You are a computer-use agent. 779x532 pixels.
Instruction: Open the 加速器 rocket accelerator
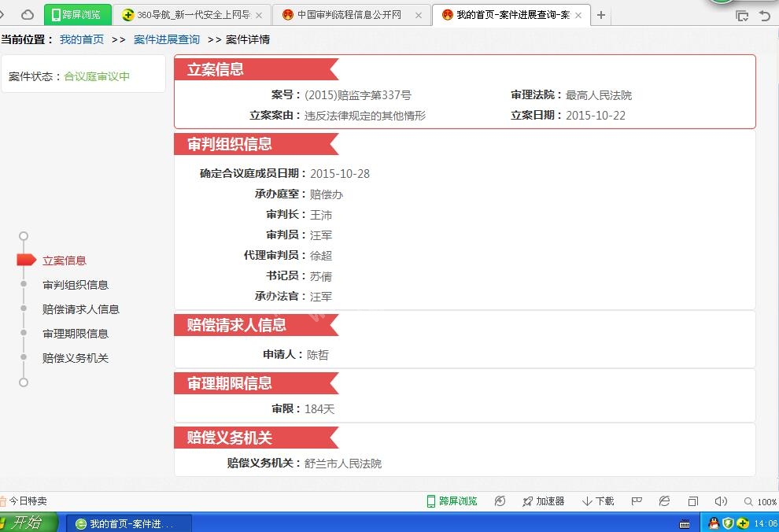coord(544,501)
